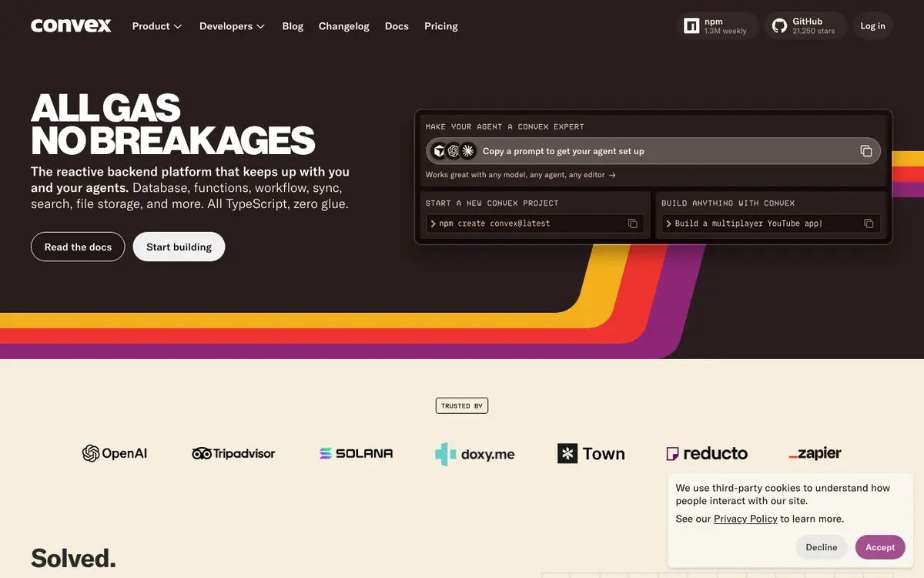Click the TRUSTED BY label

point(462,405)
